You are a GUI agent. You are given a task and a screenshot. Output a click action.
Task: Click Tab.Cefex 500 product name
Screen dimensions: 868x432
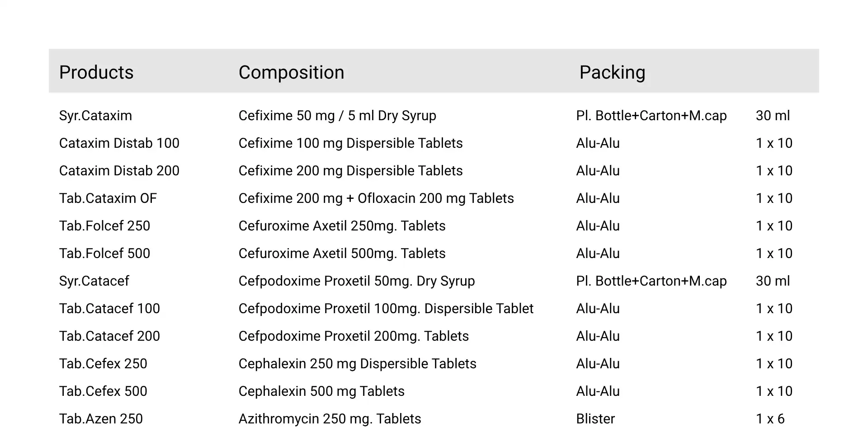click(103, 391)
